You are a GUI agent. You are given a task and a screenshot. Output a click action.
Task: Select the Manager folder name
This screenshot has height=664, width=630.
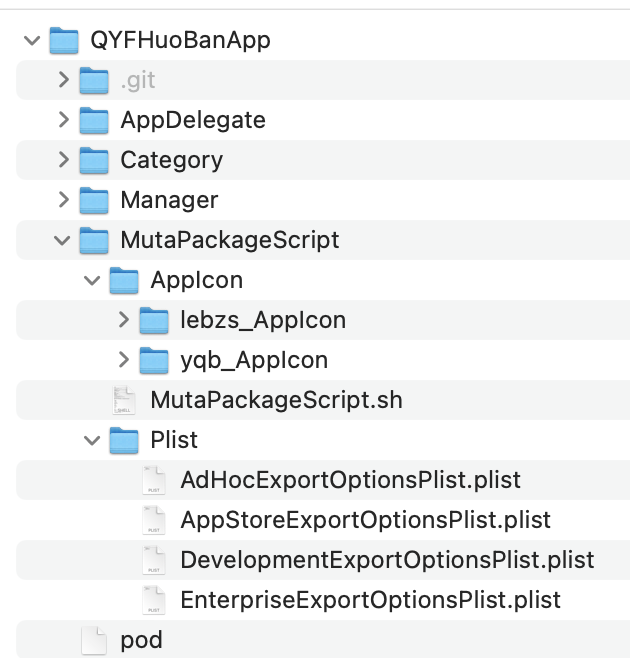tap(169, 200)
